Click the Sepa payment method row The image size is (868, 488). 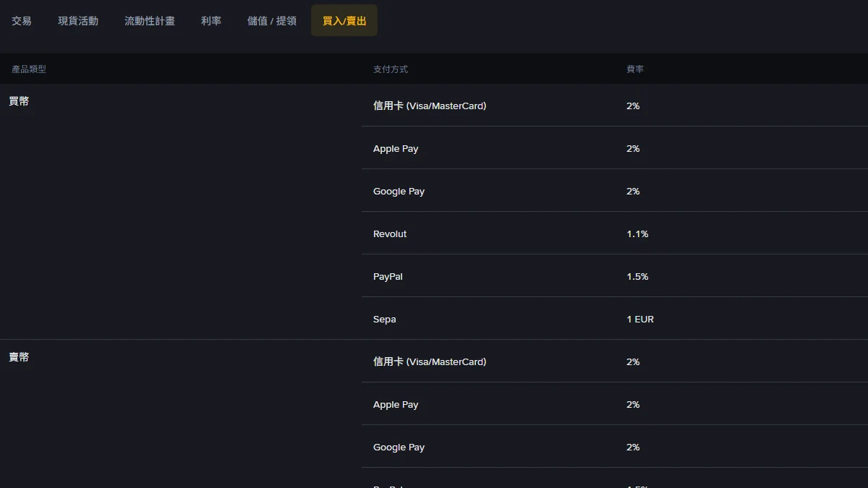(615, 319)
